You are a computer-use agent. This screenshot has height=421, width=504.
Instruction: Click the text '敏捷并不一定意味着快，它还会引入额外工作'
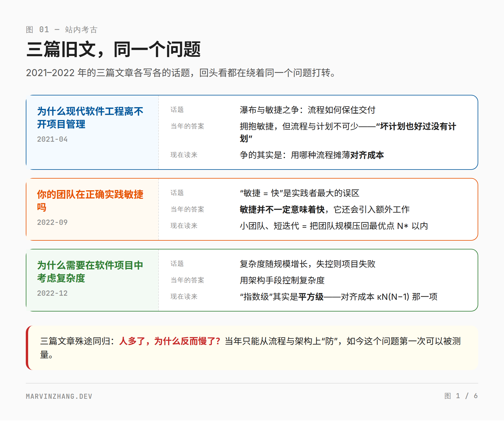(325, 210)
